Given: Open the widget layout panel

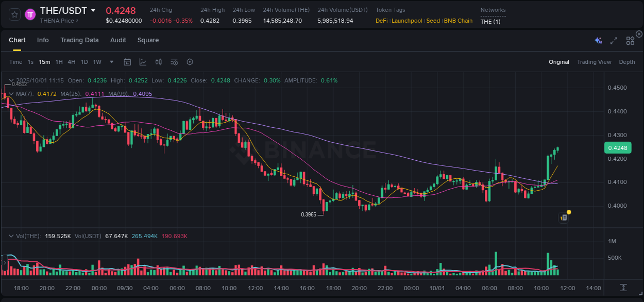Looking at the screenshot, I should 630,40.
